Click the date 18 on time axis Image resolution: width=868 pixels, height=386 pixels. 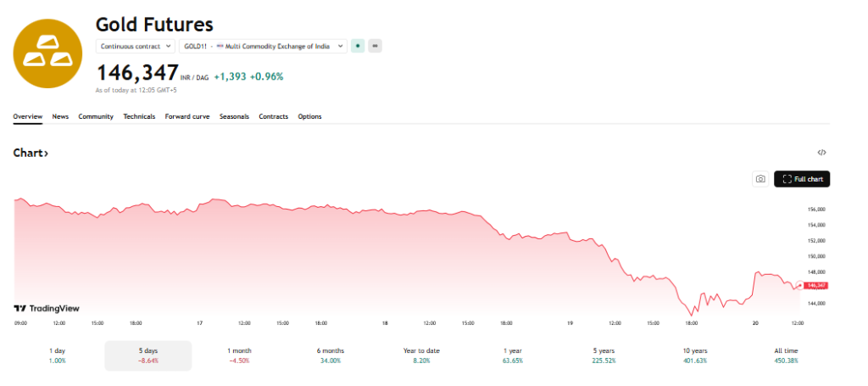tap(385, 323)
